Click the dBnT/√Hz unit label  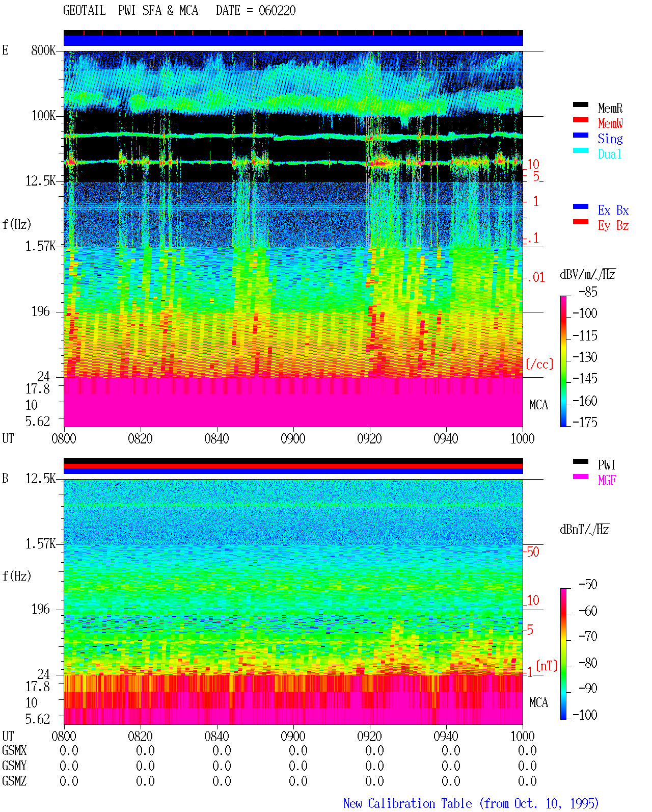click(x=585, y=529)
